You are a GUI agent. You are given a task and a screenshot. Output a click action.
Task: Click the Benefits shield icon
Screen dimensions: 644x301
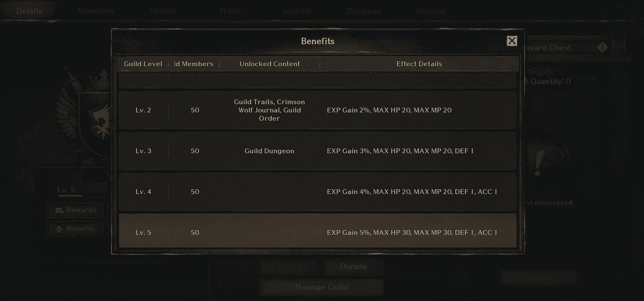coord(59,229)
